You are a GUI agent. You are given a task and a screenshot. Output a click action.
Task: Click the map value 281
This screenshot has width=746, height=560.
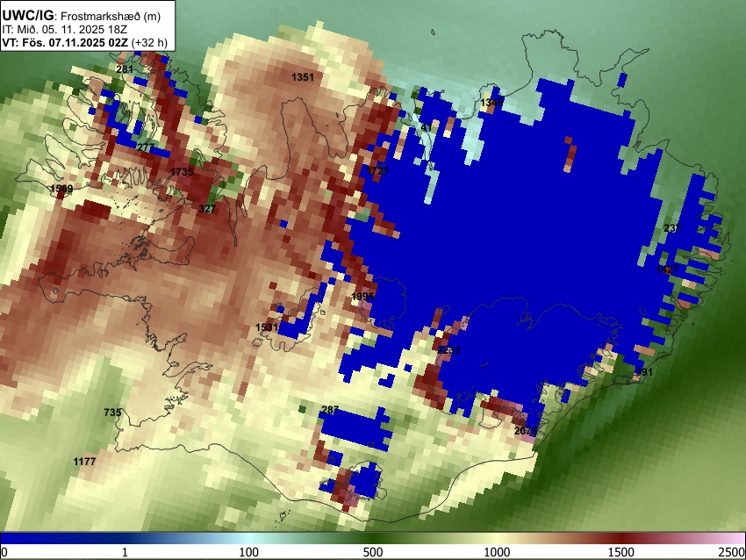[125, 69]
